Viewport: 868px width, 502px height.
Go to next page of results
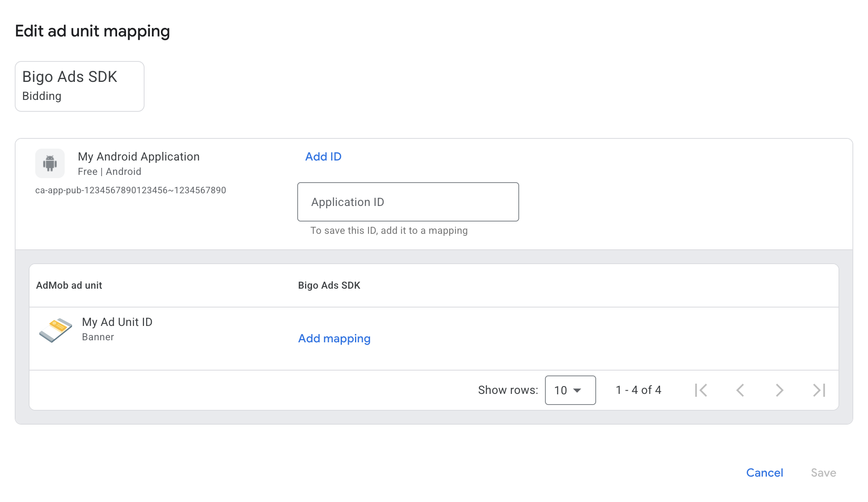[x=779, y=390]
